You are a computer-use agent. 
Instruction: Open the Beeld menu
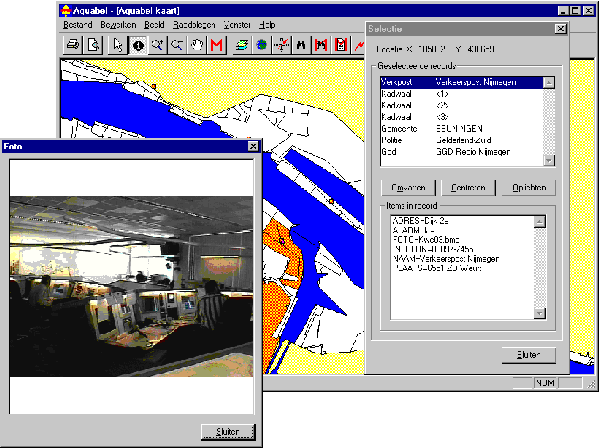(x=154, y=25)
